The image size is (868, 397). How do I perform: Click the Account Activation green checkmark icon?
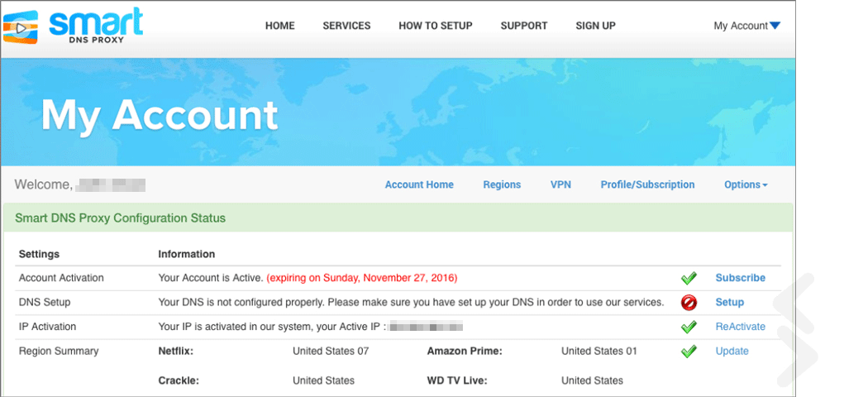689,278
